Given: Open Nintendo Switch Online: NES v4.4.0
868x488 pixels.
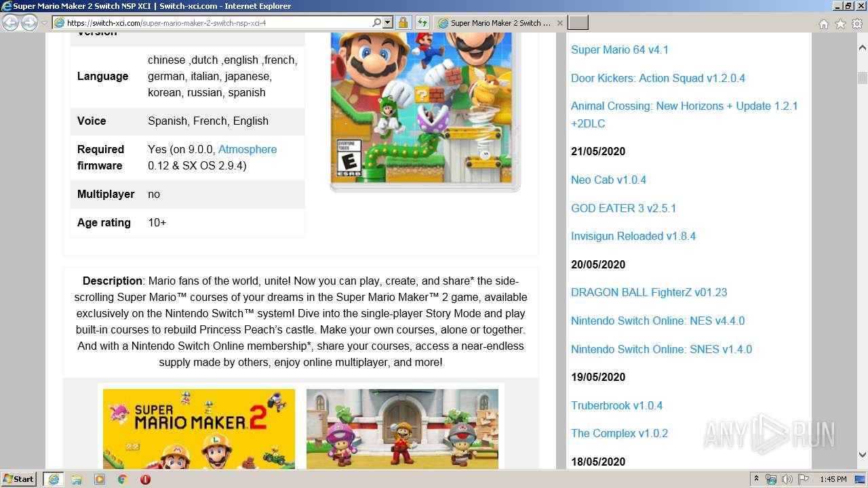Looking at the screenshot, I should (x=658, y=321).
